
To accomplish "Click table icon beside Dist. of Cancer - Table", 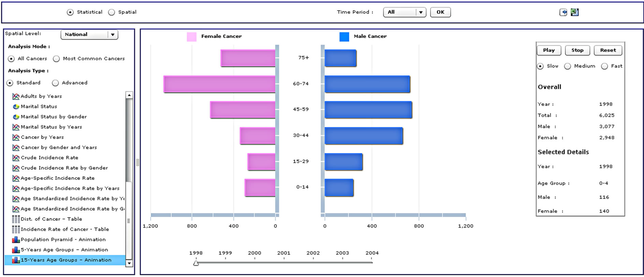I will tap(16, 219).
